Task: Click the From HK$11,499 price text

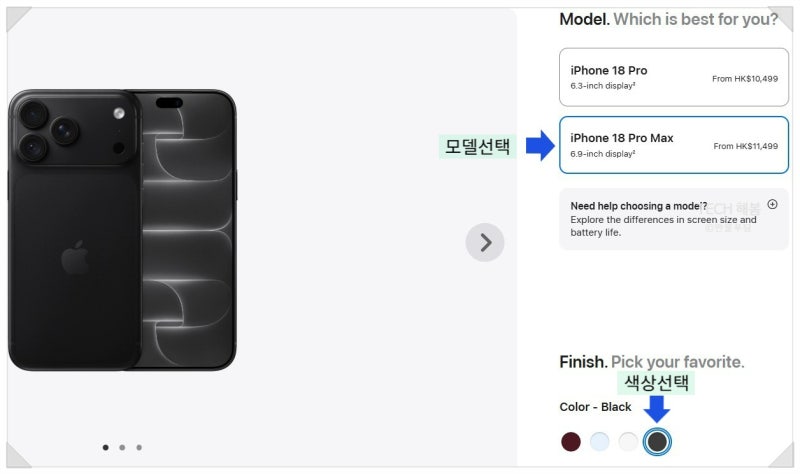Action: pos(745,146)
